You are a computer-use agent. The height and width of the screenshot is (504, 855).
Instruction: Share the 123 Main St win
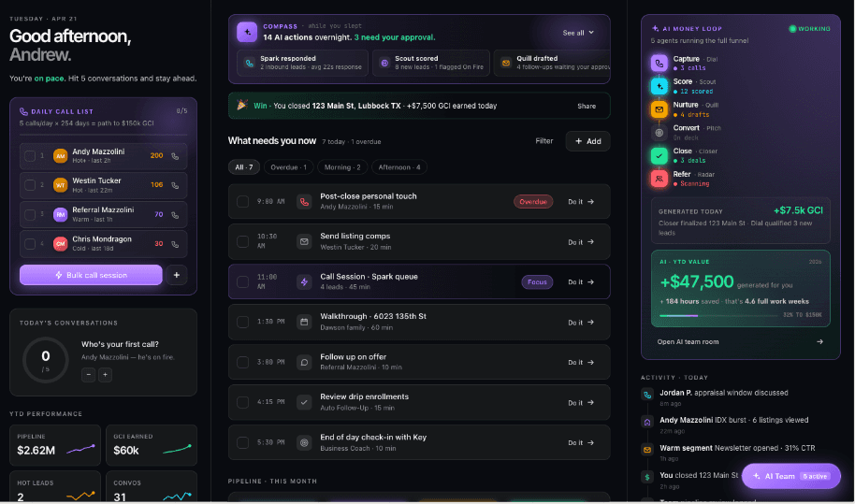[587, 107]
